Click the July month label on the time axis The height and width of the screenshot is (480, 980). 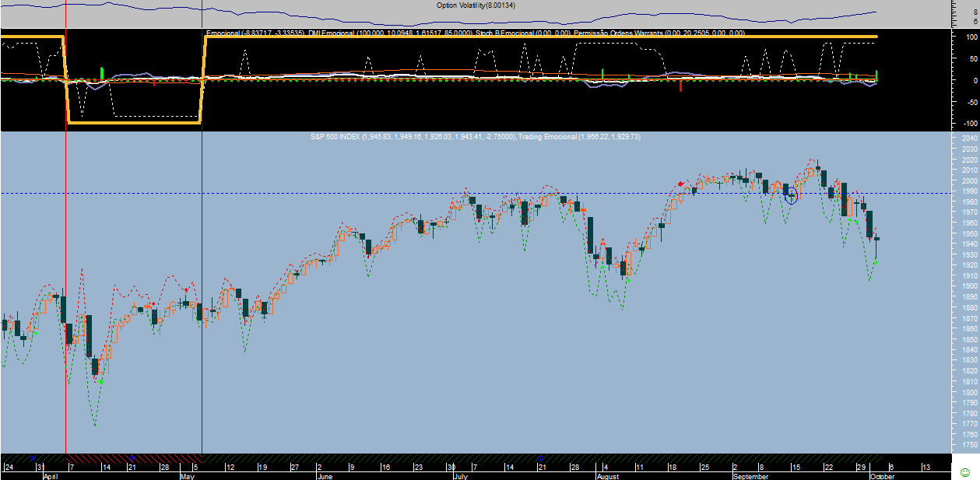[459, 475]
